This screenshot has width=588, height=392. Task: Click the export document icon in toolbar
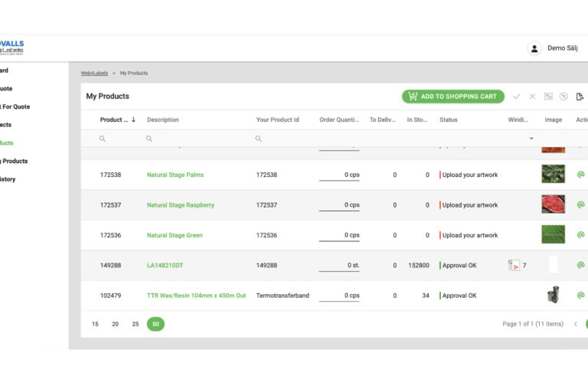[580, 96]
